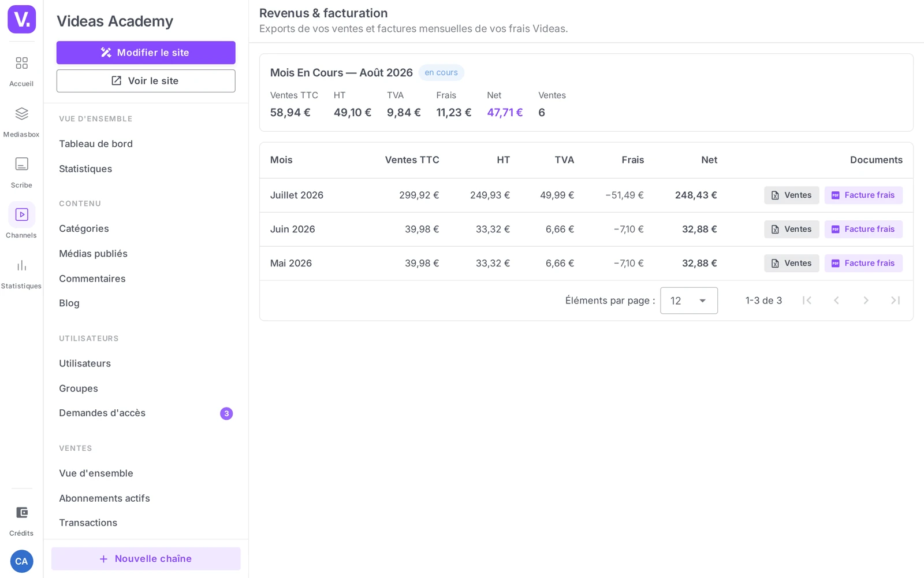Download Ventes export for Juillet 2026
Image resolution: width=924 pixels, height=578 pixels.
(x=791, y=195)
